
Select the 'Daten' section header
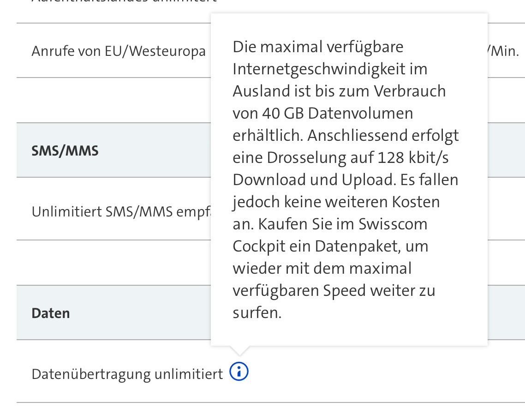[51, 313]
